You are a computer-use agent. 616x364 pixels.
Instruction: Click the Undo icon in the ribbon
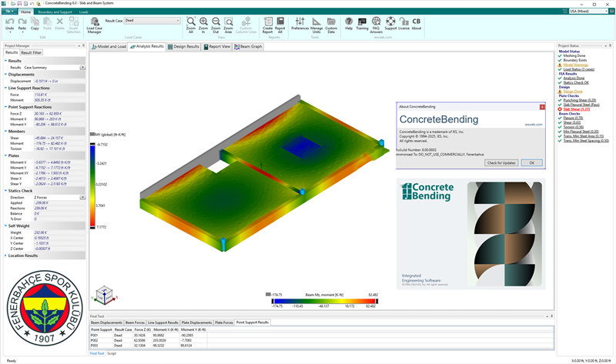(9, 22)
